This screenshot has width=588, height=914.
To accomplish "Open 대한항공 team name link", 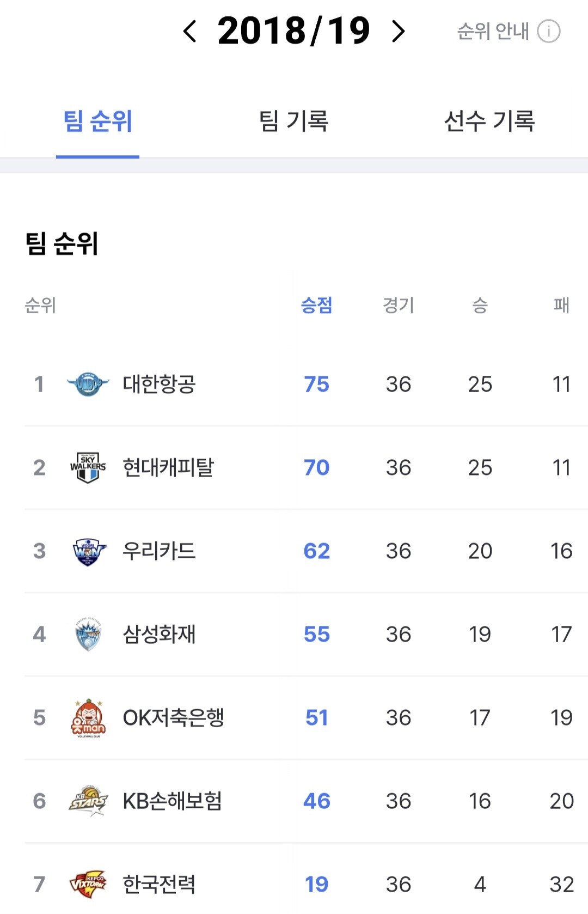I will click(159, 384).
